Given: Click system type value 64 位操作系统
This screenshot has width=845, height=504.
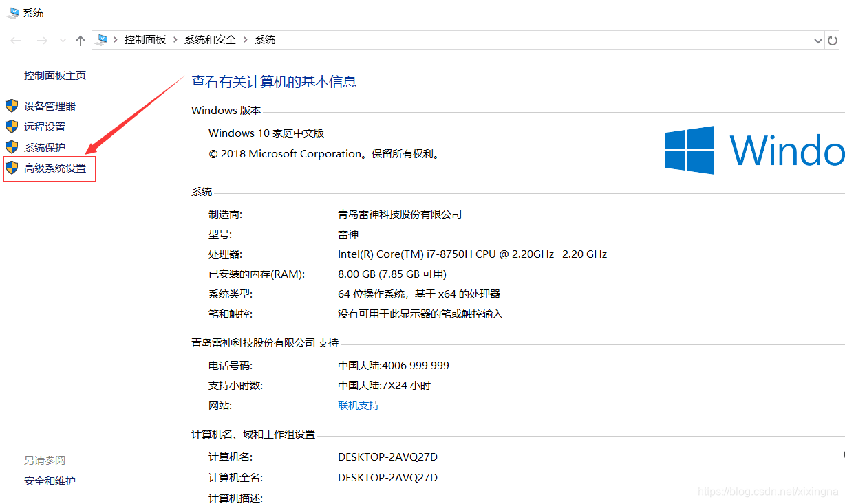Looking at the screenshot, I should (419, 294).
